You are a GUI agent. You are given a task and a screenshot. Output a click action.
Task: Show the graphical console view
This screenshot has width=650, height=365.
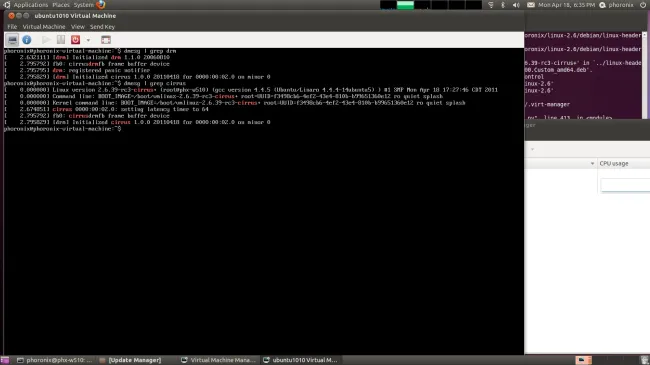[x=12, y=40]
